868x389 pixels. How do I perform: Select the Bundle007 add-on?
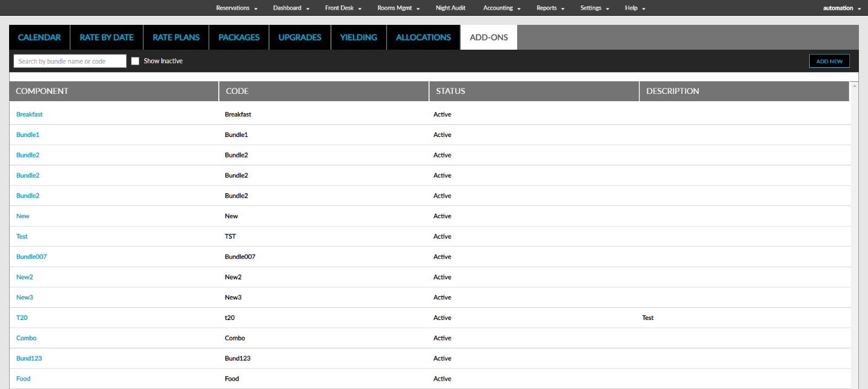(31, 256)
